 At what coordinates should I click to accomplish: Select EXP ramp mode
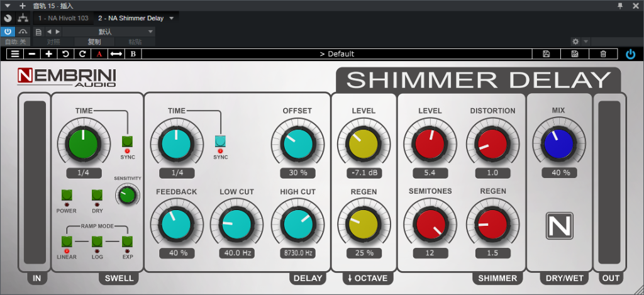(x=127, y=242)
